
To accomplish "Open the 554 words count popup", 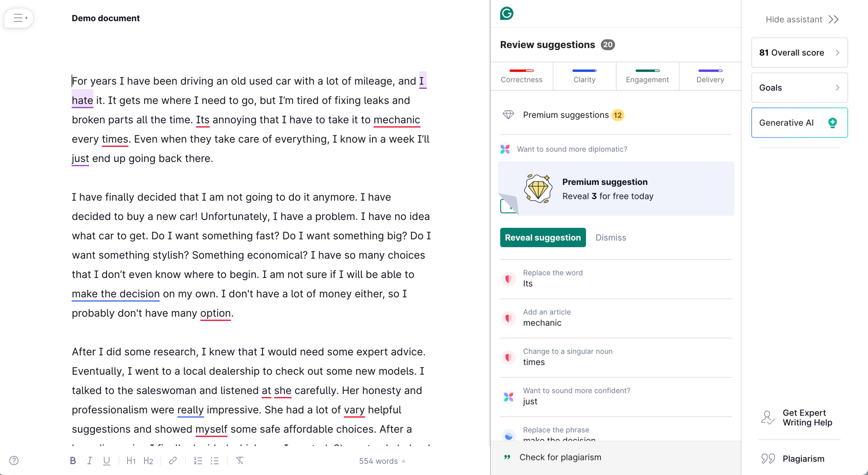I will [382, 461].
